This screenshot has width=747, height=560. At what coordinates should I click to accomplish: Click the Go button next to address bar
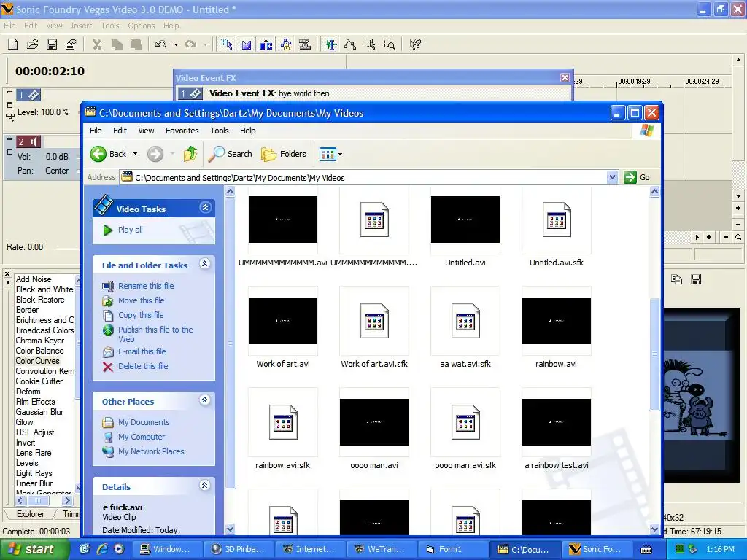click(637, 178)
